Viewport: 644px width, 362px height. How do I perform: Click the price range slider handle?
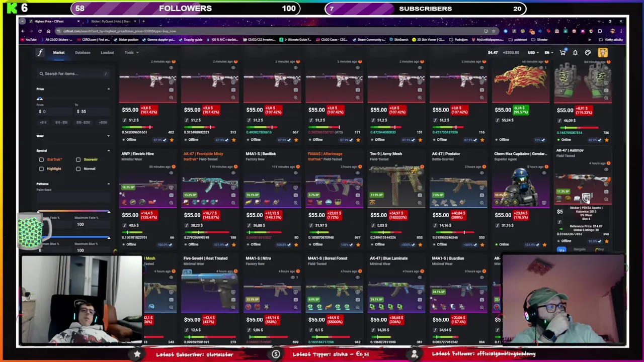click(40, 99)
